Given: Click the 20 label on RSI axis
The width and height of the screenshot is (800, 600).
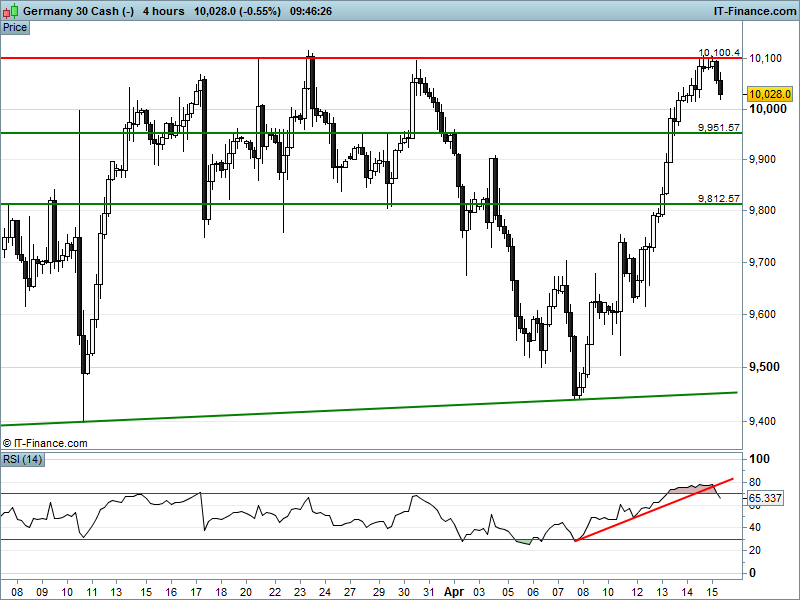Looking at the screenshot, I should (755, 550).
